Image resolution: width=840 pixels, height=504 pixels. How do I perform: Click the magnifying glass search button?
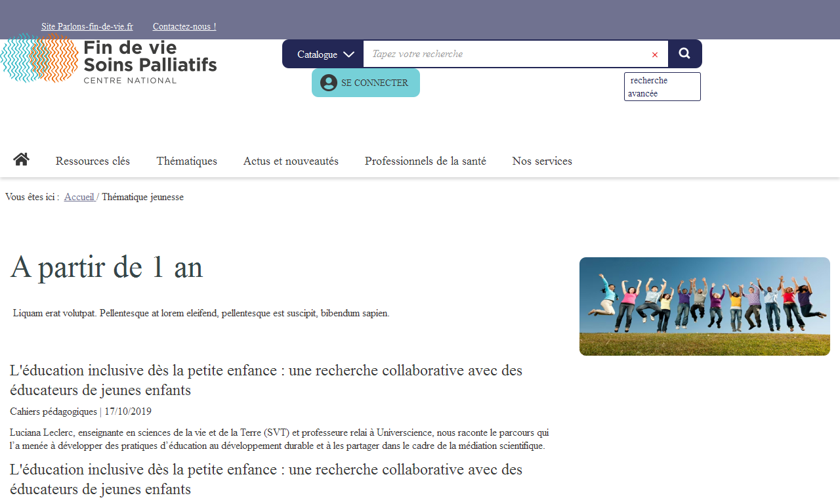(684, 54)
